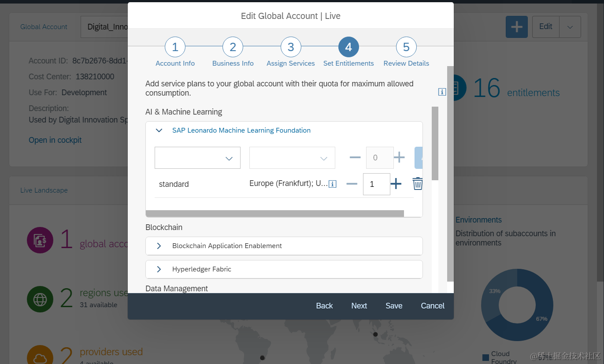
Task: Click Next to continue the wizard
Action: (359, 306)
